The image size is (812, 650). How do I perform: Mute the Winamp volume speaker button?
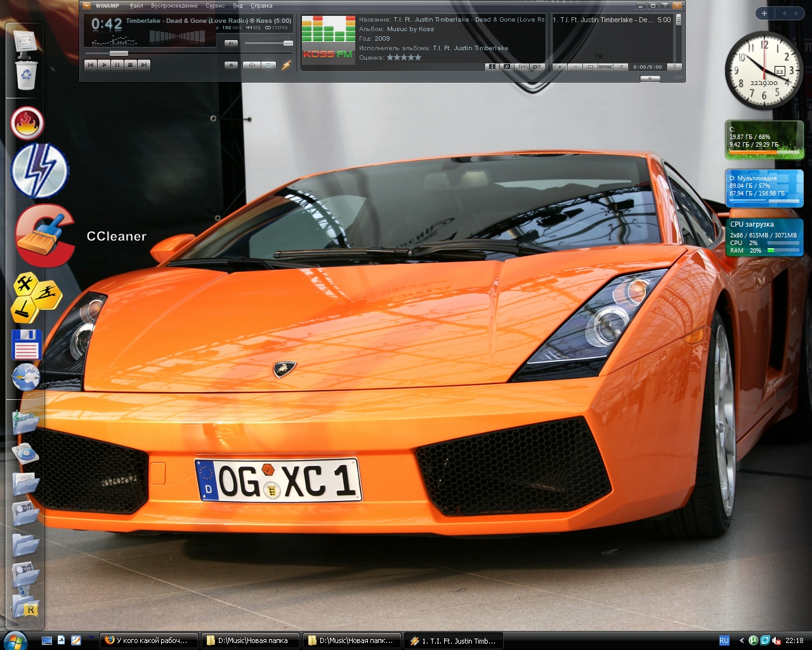231,43
